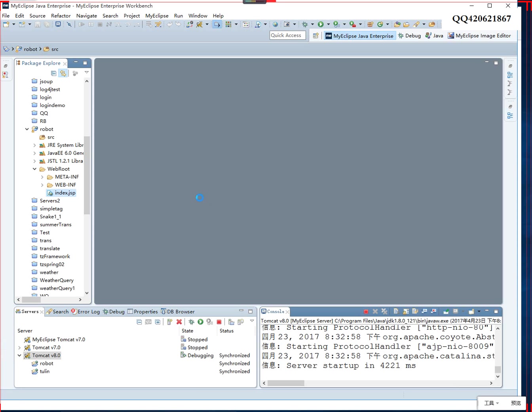
Task: Click green Start server icon in Servers view
Action: pos(200,322)
